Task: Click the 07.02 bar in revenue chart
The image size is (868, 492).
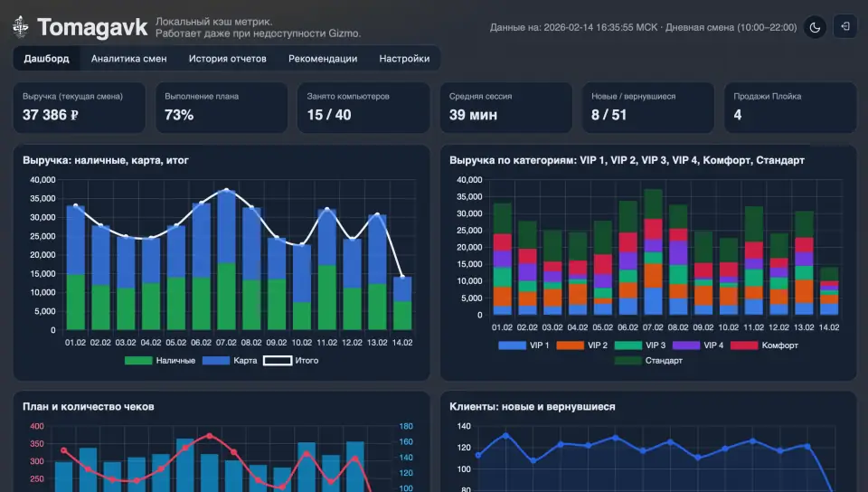Action: [226, 260]
